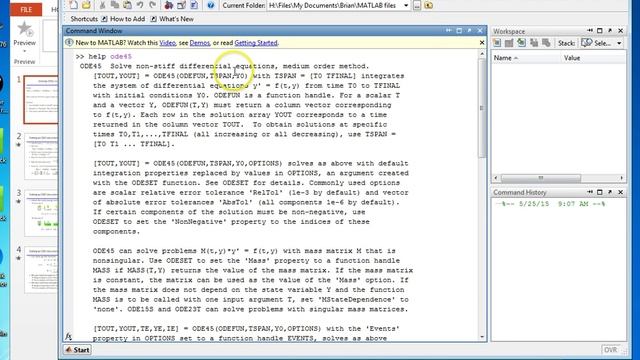Image resolution: width=640 pixels, height=360 pixels.
Task: Minimize the Workspace panel
Action: [x=590, y=31]
